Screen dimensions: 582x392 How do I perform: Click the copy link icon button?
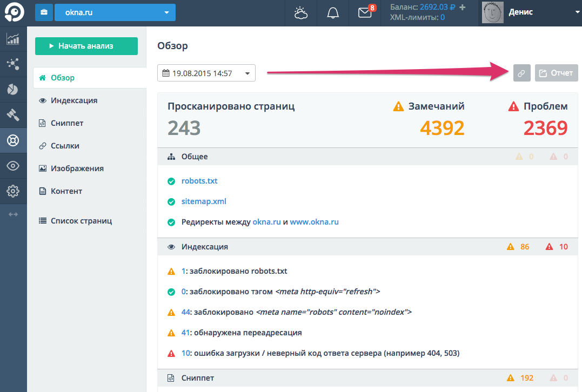pos(521,73)
